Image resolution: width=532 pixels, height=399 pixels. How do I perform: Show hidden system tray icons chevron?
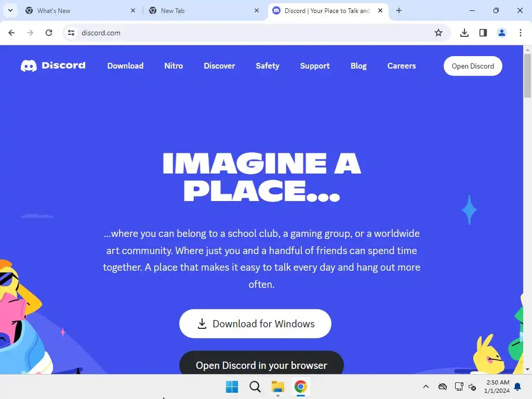tap(426, 387)
